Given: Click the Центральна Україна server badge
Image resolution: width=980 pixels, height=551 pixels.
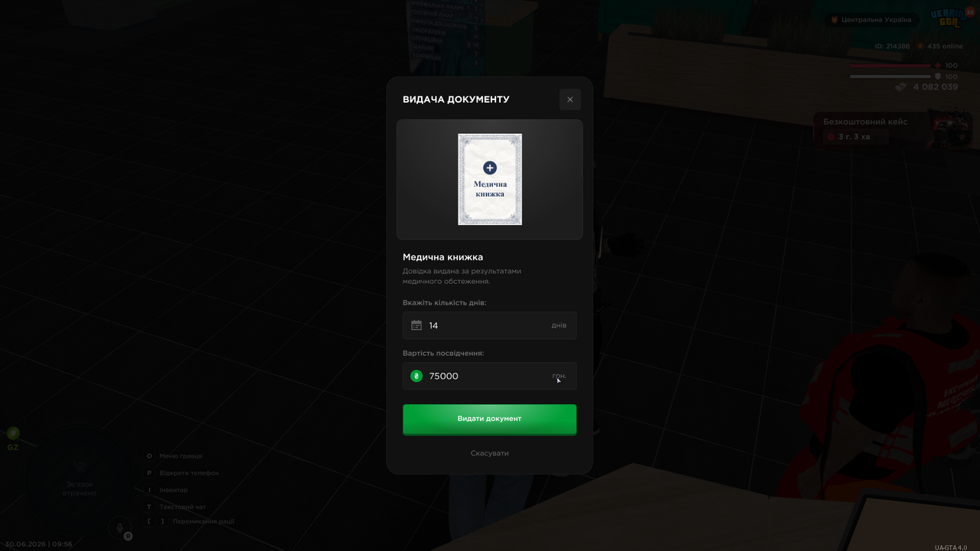Looking at the screenshot, I should pyautogui.click(x=871, y=20).
